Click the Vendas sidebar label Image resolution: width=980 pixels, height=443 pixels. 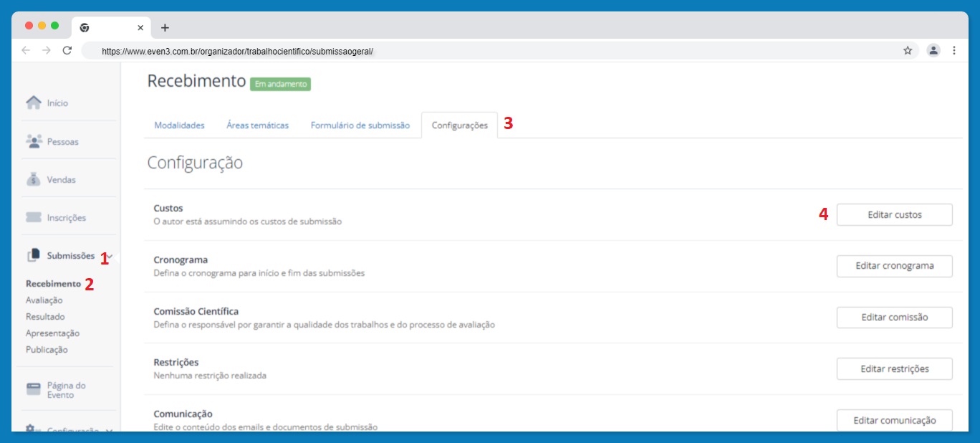coord(61,180)
